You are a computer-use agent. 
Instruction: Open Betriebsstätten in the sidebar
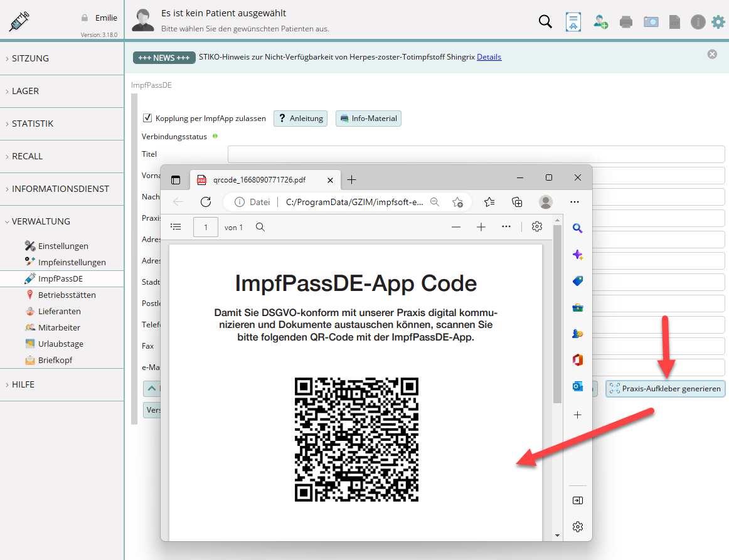[x=67, y=295]
